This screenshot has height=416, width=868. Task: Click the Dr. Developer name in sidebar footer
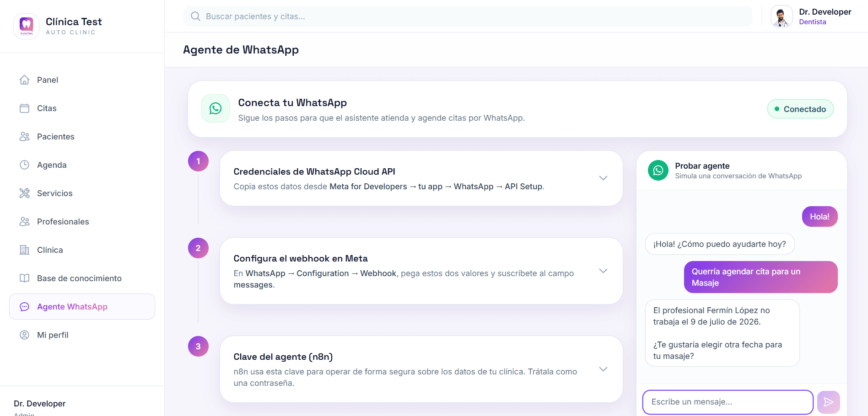[40, 404]
